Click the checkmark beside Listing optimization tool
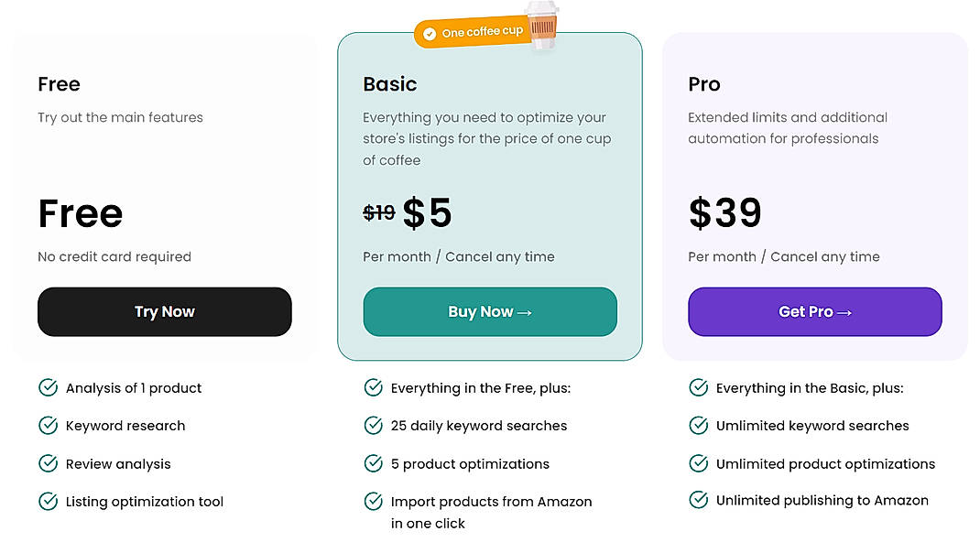This screenshot has height=553, width=980. (48, 501)
